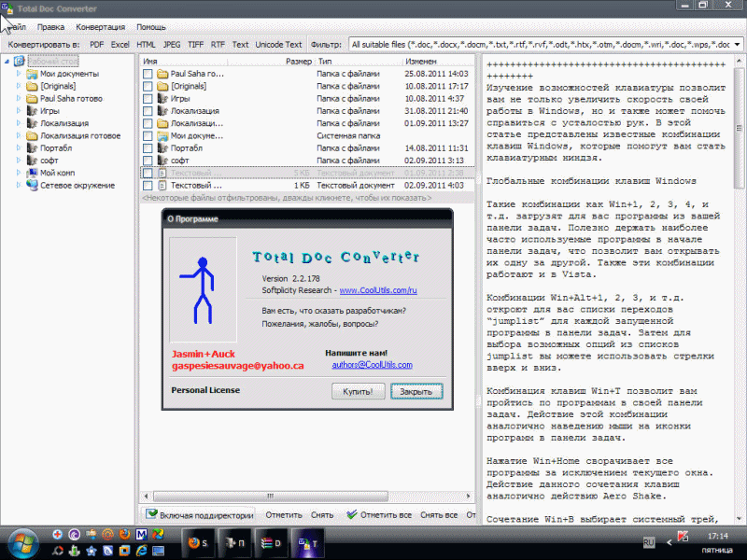Check the box for Paul Saha го… folder
The width and height of the screenshot is (747, 560).
[x=148, y=74]
